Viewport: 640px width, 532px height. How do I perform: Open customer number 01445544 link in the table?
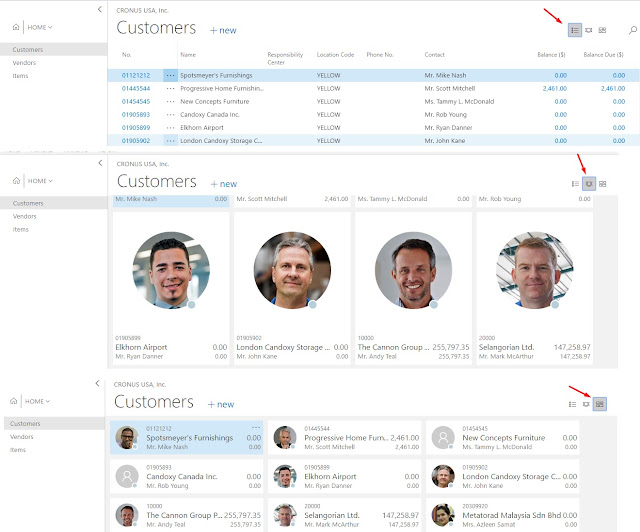136,89
